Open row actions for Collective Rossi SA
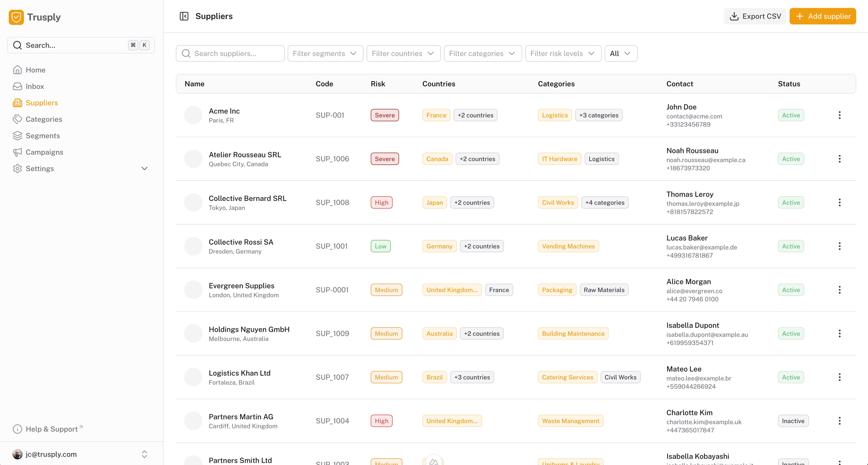This screenshot has width=868, height=465. point(839,246)
